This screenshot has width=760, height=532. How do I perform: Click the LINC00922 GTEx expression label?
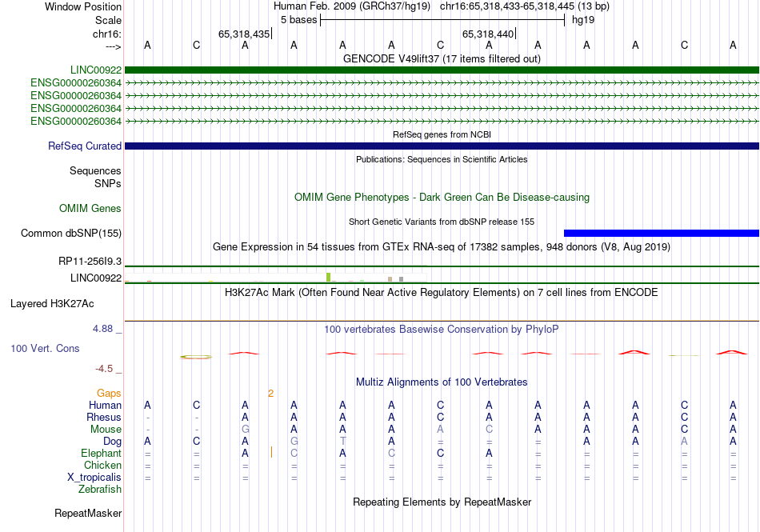pos(95,278)
